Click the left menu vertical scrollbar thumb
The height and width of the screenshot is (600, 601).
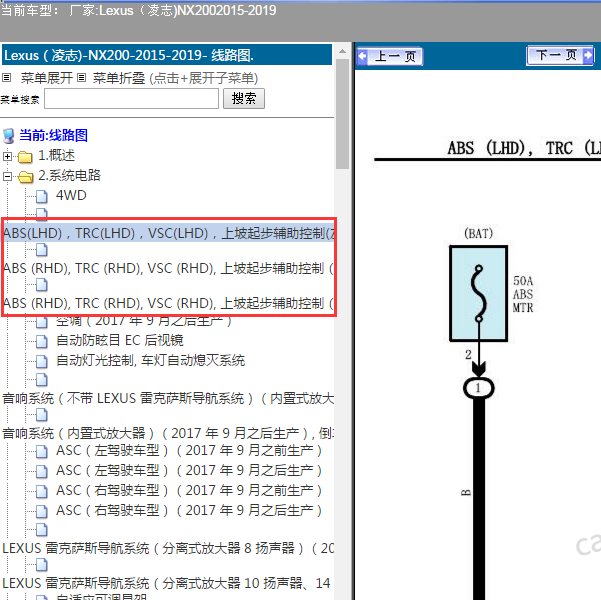pyautogui.click(x=342, y=114)
